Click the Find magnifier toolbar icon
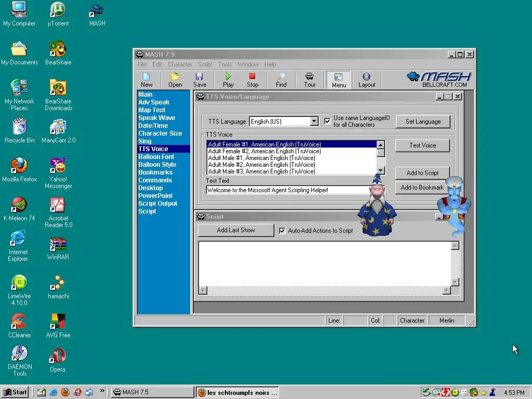The image size is (532, 399). 281,80
